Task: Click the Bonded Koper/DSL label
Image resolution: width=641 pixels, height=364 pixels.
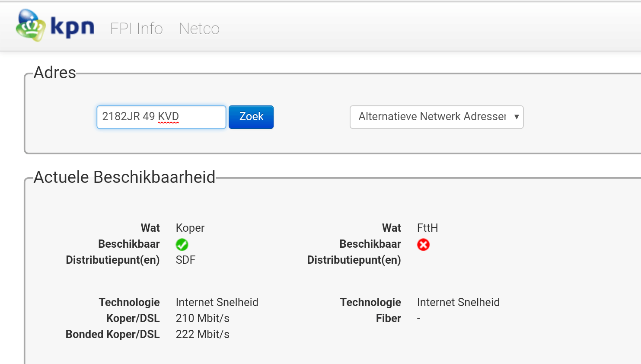Action: (113, 334)
